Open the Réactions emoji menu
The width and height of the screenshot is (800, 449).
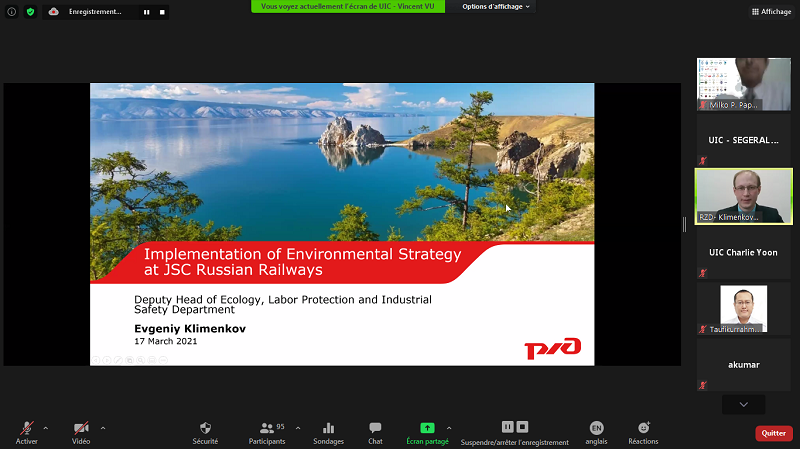coord(643,433)
